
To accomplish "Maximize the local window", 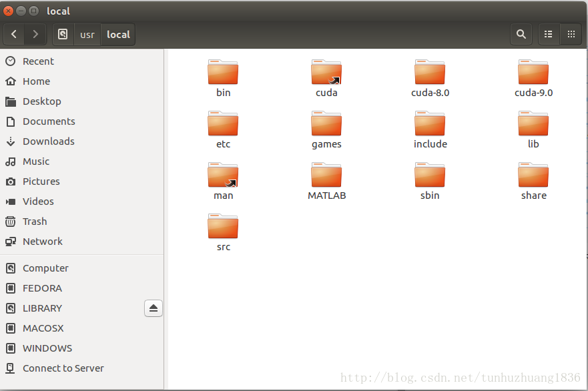I will tap(34, 11).
